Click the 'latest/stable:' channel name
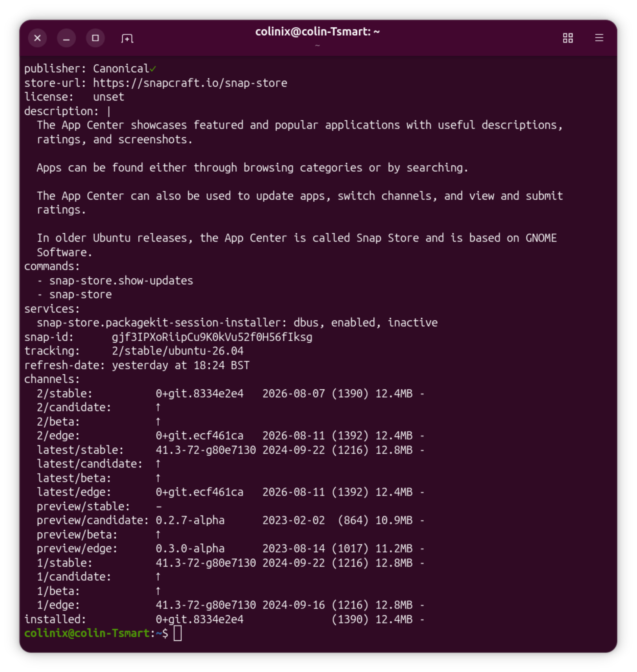637x672 pixels. 80,450
